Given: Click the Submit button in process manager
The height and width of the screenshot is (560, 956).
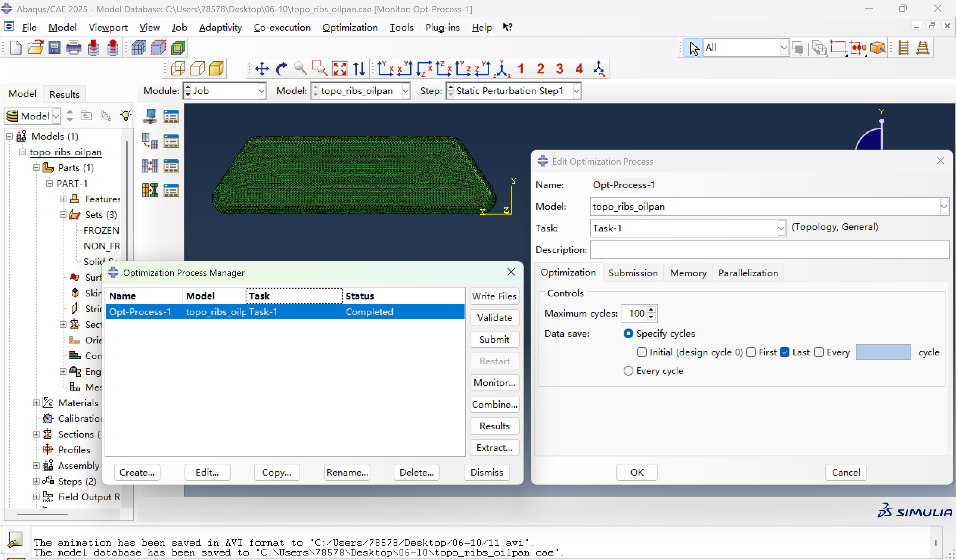Looking at the screenshot, I should click(x=494, y=339).
